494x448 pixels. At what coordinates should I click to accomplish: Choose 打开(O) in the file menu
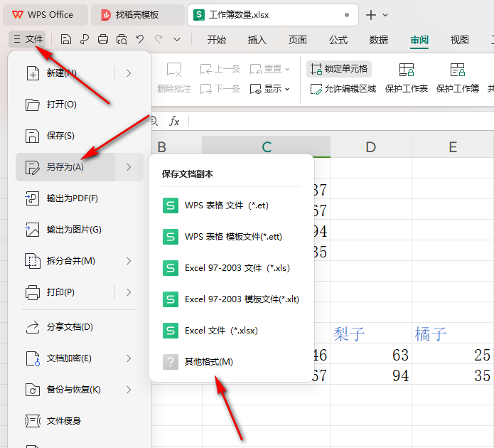tap(80, 105)
